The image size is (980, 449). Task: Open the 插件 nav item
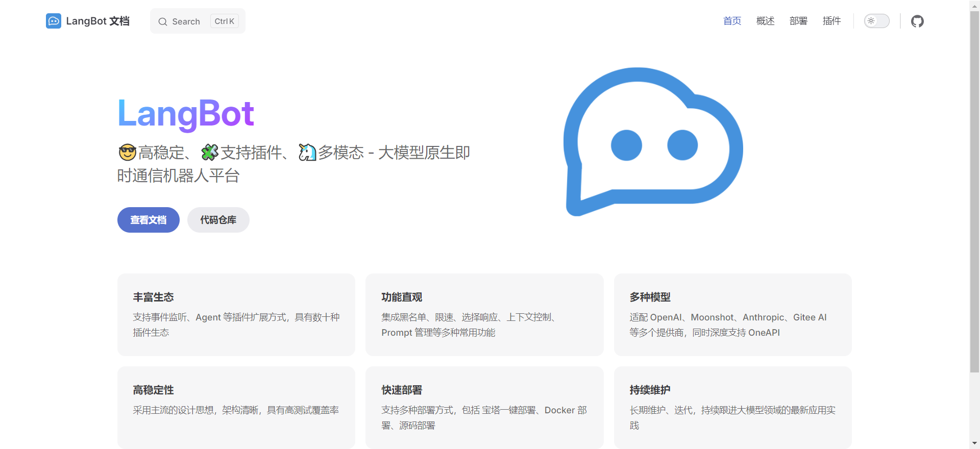coord(831,21)
